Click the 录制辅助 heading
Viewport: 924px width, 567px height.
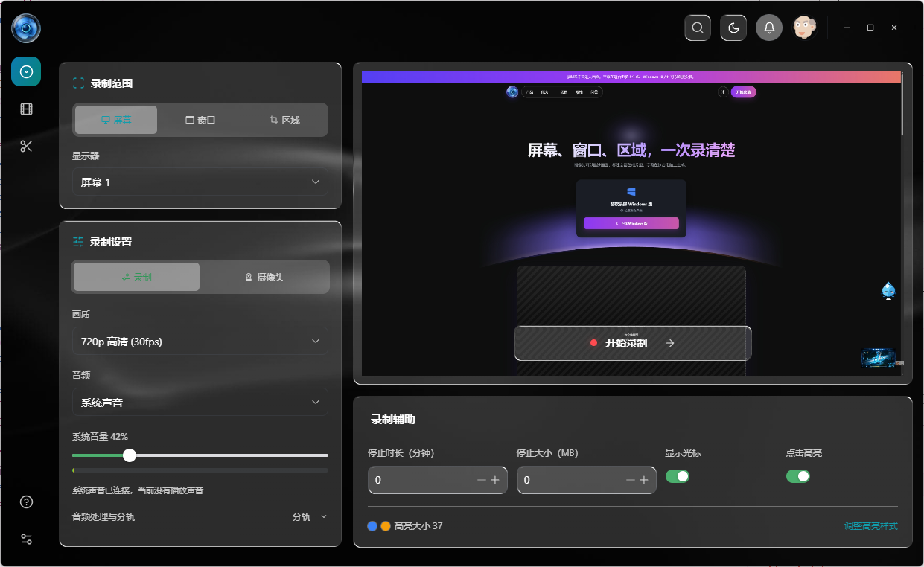pos(393,420)
